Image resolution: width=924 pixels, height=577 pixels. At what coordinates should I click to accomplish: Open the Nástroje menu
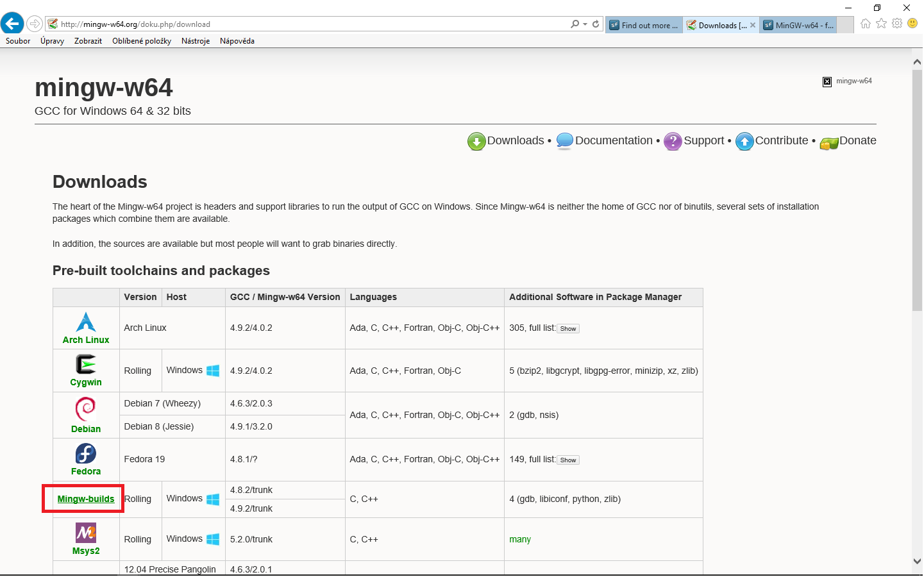pyautogui.click(x=195, y=40)
